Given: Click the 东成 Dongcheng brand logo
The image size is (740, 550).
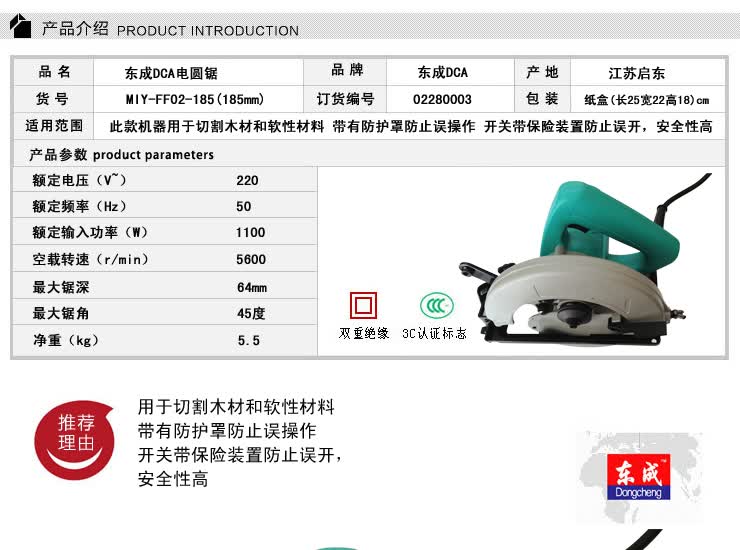Looking at the screenshot, I should coord(638,477).
